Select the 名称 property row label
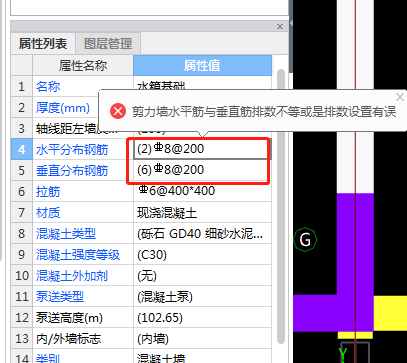This screenshot has height=363, width=407. tap(48, 87)
